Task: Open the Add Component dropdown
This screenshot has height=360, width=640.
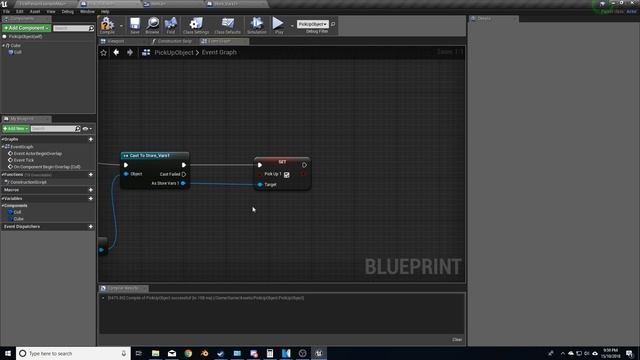Action: pos(27,28)
